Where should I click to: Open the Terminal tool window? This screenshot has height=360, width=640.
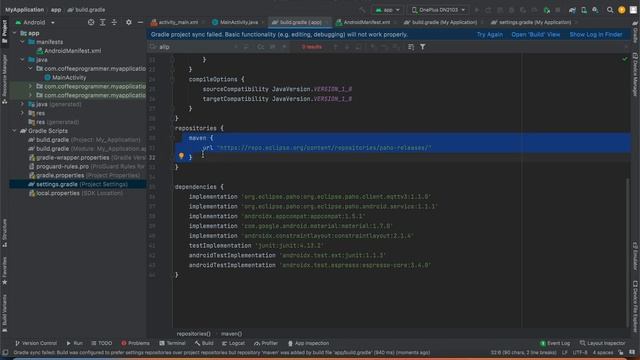172,343
